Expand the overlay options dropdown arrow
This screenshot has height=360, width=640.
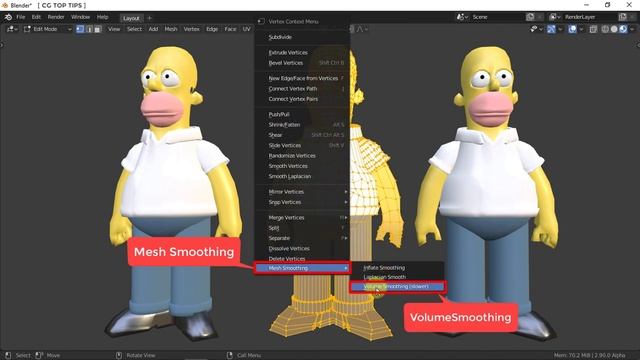tap(581, 29)
